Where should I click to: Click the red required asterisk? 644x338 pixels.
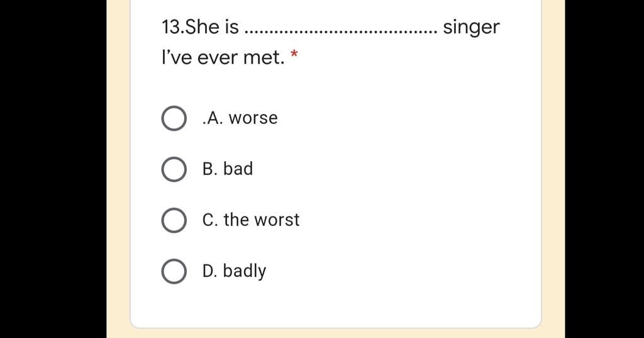(x=294, y=54)
